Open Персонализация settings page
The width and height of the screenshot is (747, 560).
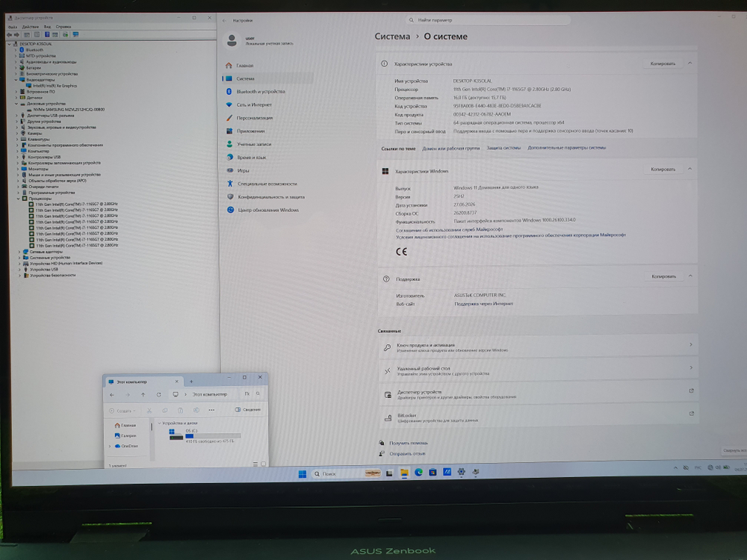point(255,118)
